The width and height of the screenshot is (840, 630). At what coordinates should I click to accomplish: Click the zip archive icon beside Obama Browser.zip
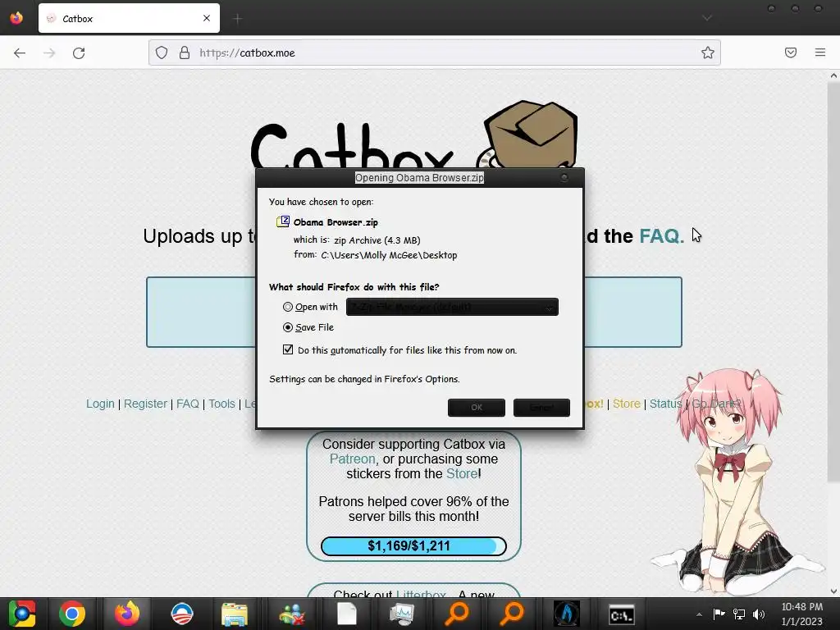tap(283, 221)
